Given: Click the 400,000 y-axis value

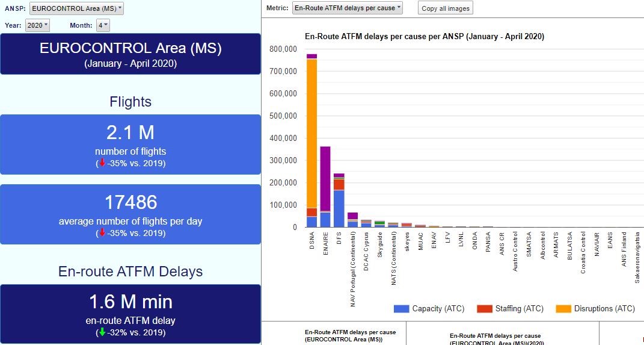Looking at the screenshot, I should [283, 138].
